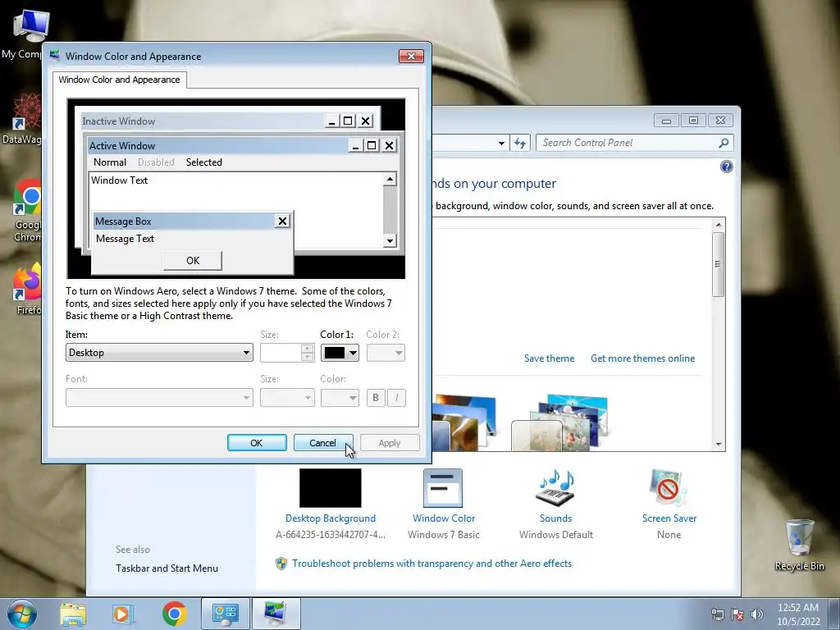
Task: Open the taskbar clock and date
Action: pyautogui.click(x=798, y=614)
